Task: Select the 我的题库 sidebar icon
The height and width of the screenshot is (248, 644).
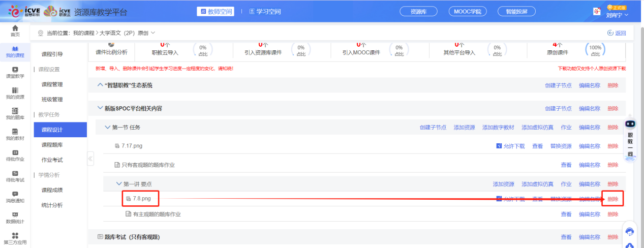Action: pyautogui.click(x=15, y=114)
